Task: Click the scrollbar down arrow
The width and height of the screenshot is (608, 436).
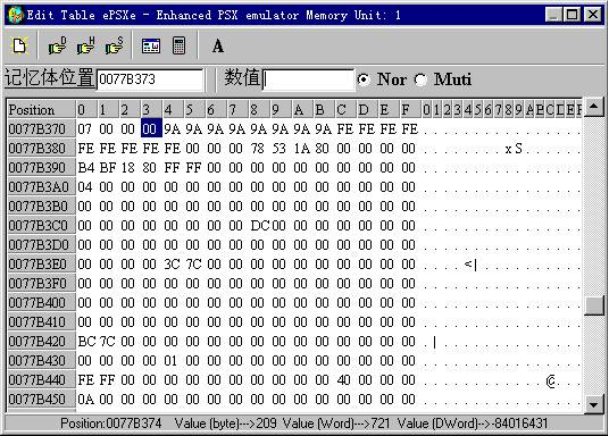Action: (594, 405)
